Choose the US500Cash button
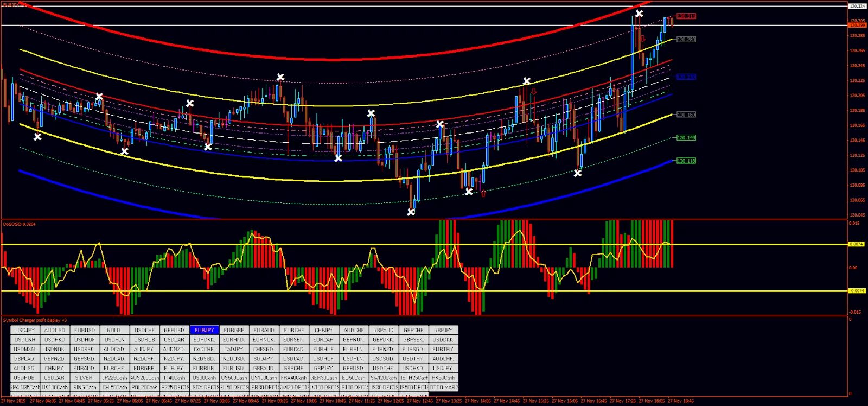Image resolution: width=868 pixels, height=406 pixels. pyautogui.click(x=234, y=378)
